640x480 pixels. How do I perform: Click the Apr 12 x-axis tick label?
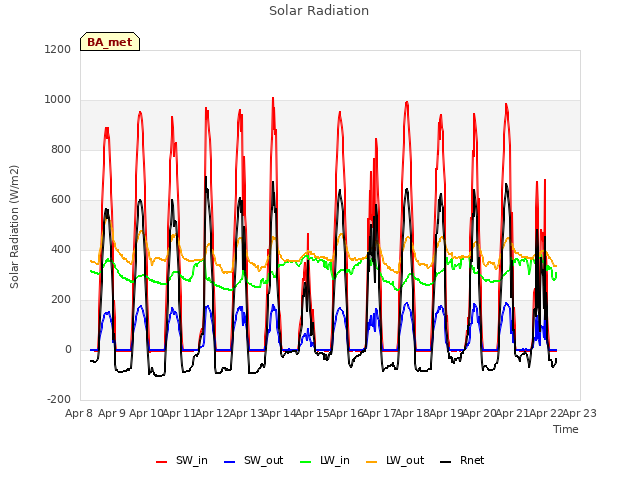tap(212, 413)
